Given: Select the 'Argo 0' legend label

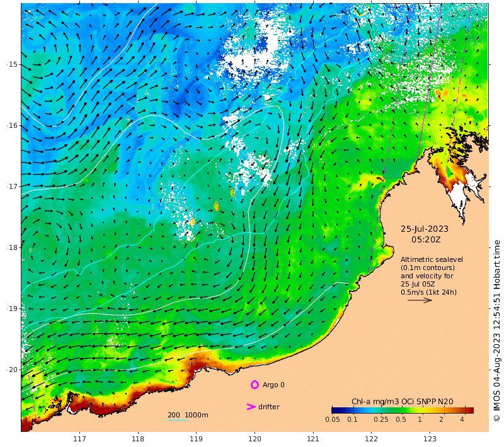Looking at the screenshot, I should 273,385.
